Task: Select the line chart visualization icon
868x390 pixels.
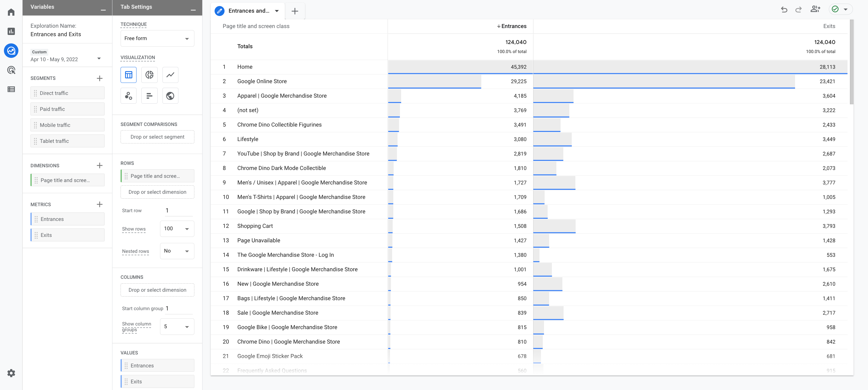Action: click(170, 75)
